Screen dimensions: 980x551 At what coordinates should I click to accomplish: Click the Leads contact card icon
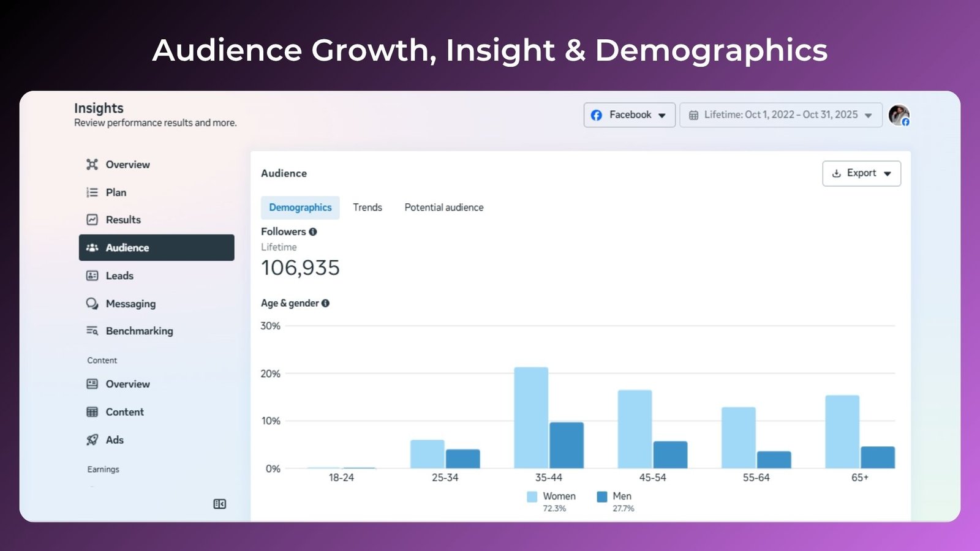(x=92, y=275)
